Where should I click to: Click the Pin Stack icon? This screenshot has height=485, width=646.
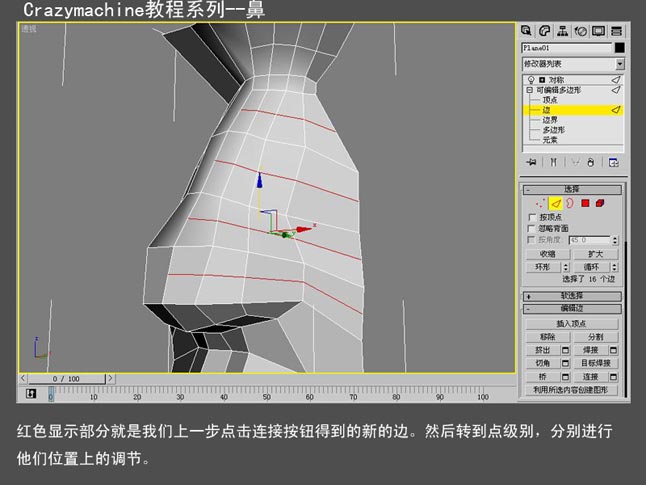pos(531,162)
